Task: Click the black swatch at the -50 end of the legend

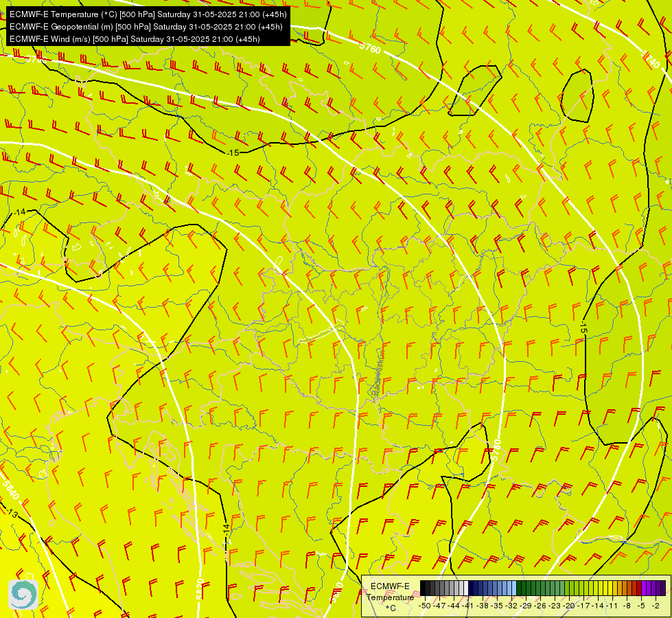Action: click(423, 588)
